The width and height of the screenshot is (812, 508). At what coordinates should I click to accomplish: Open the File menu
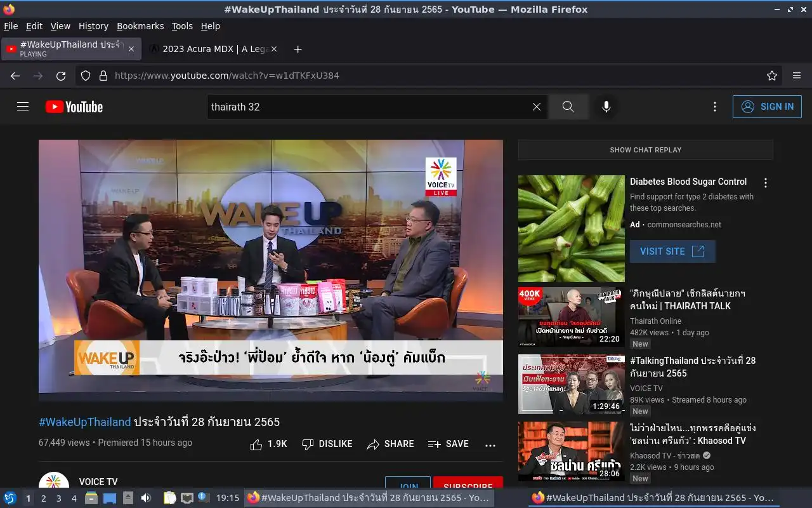11,26
